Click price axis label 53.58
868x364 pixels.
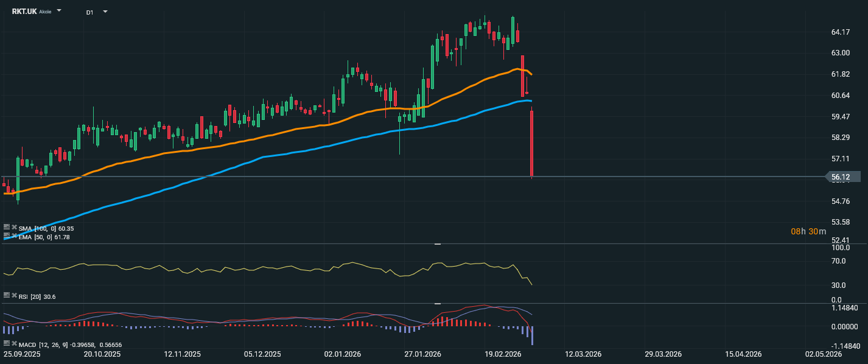coord(841,222)
